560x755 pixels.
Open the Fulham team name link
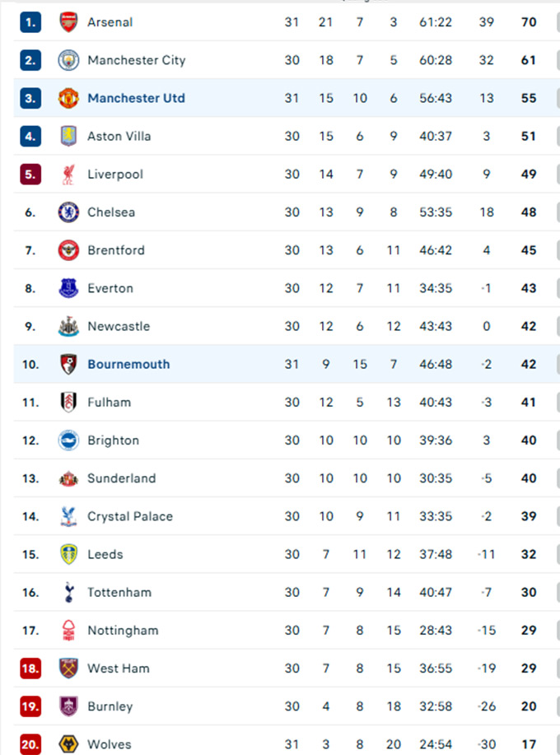click(x=109, y=402)
